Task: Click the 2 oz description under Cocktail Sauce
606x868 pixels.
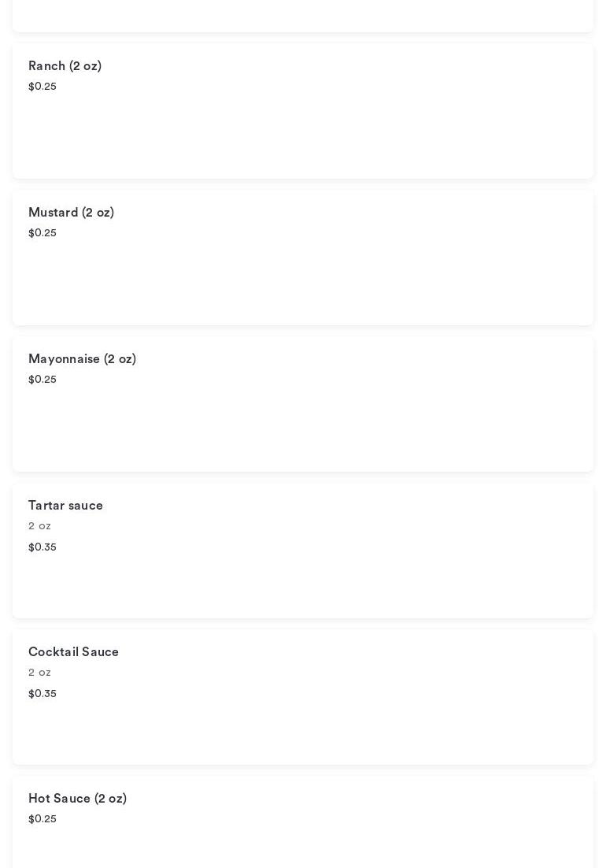Action: click(x=39, y=673)
